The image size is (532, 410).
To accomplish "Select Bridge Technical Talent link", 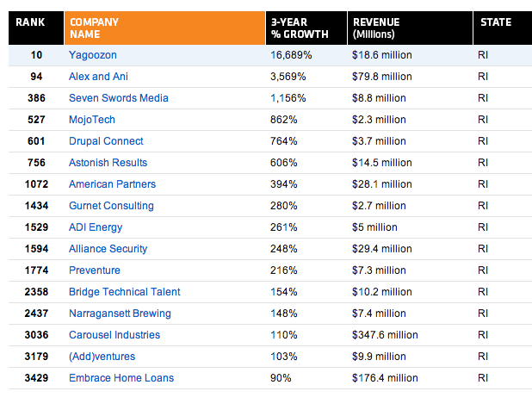I will pyautogui.click(x=124, y=292).
